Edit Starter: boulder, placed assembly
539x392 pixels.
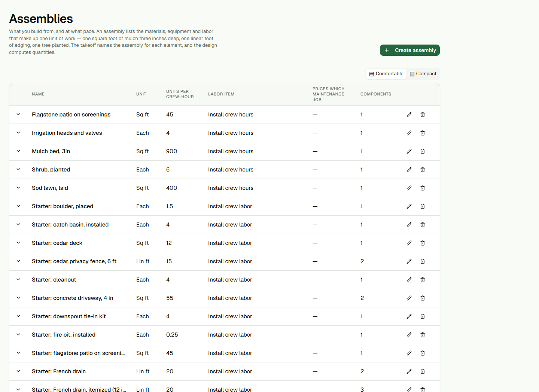(x=409, y=206)
